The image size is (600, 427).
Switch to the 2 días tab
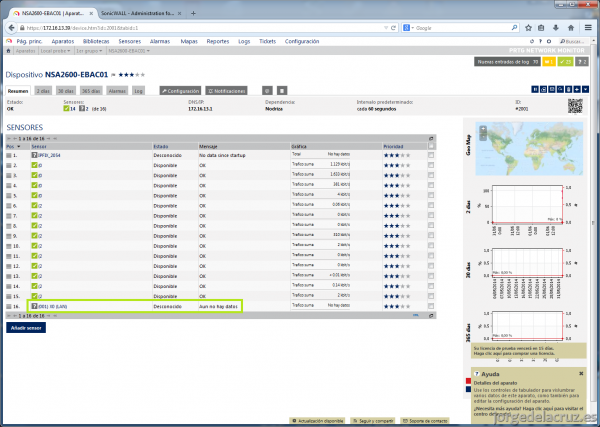point(43,91)
